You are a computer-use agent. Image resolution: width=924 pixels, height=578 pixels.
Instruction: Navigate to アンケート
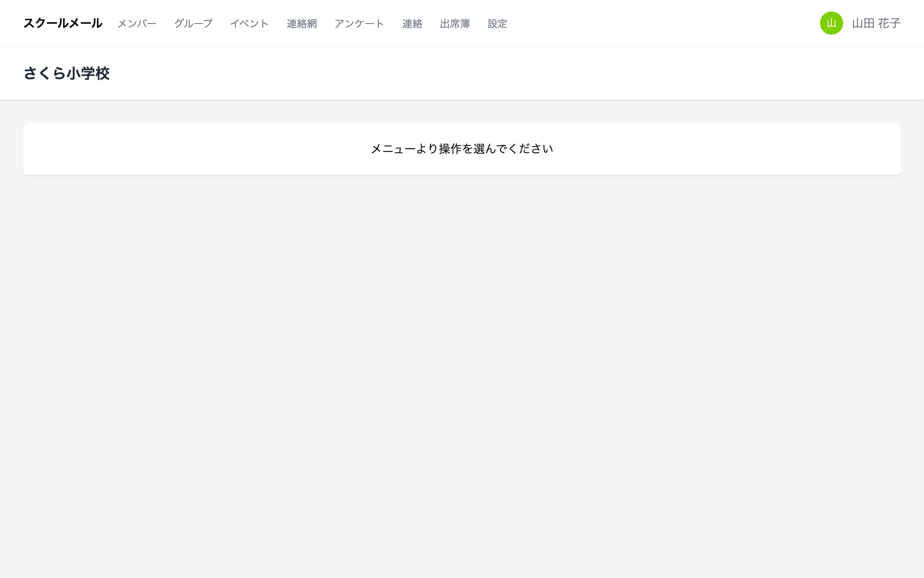click(359, 24)
